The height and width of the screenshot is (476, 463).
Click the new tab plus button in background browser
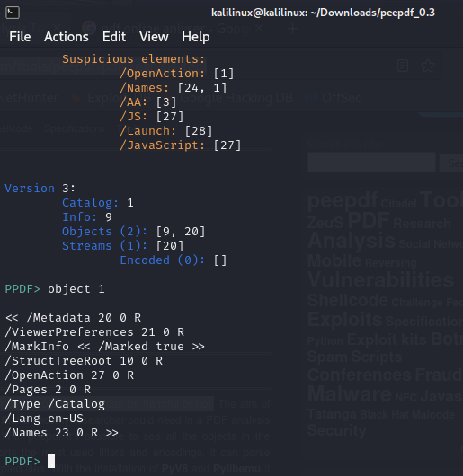[293, 29]
